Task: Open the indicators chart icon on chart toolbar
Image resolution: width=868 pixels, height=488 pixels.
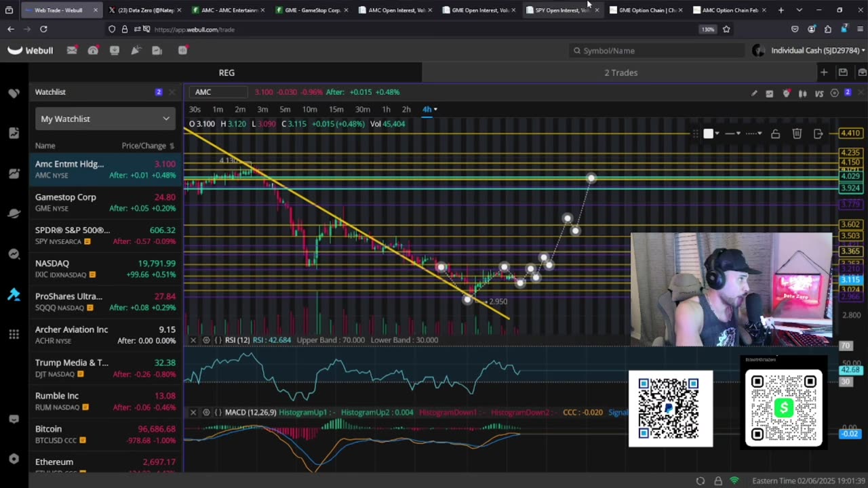Action: coord(770,94)
